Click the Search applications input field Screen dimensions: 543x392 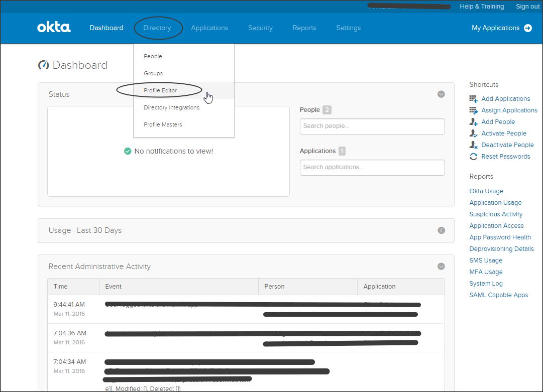pos(372,168)
